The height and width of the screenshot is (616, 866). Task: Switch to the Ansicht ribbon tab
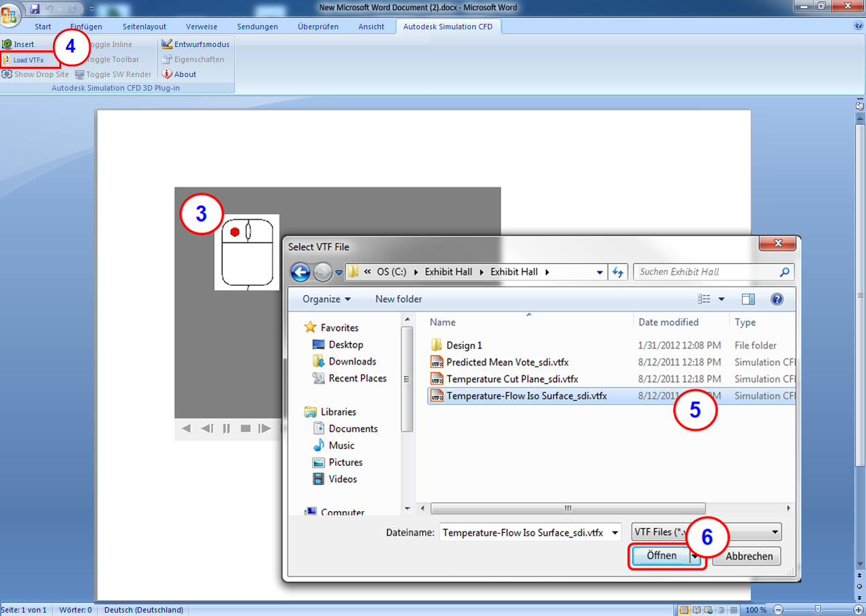[x=371, y=27]
